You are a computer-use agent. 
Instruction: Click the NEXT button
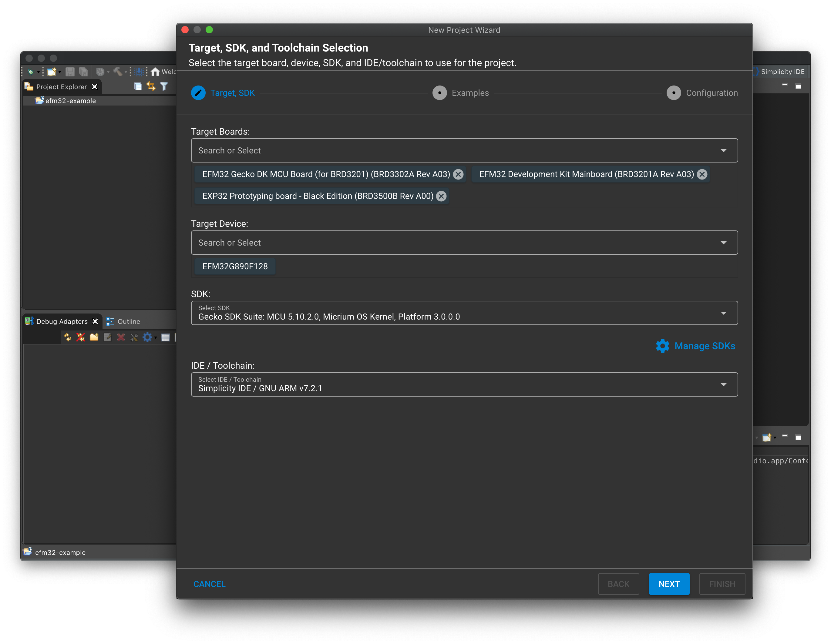pyautogui.click(x=668, y=584)
